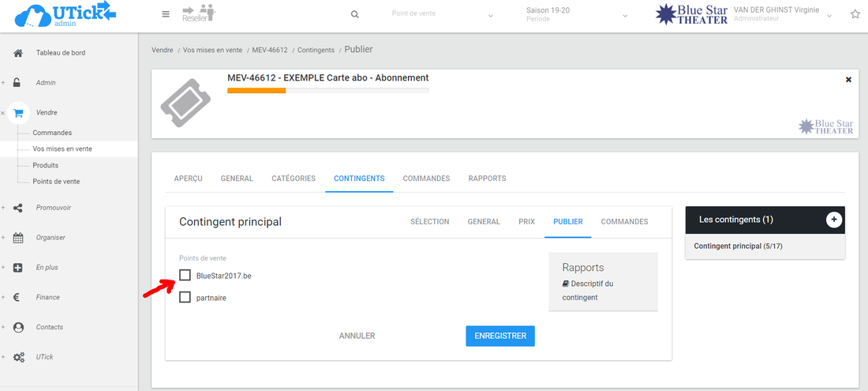Enable the partenaire point of sale
This screenshot has height=391, width=868.
(185, 298)
